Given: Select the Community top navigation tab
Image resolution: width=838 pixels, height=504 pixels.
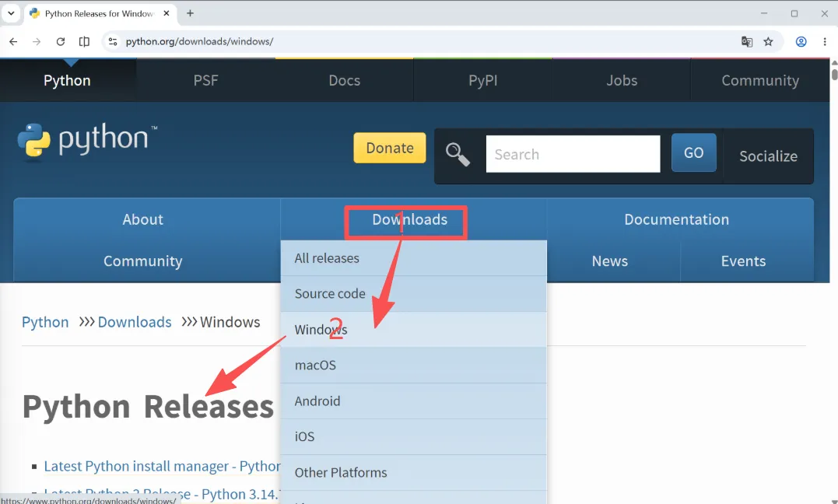Looking at the screenshot, I should click(x=760, y=80).
